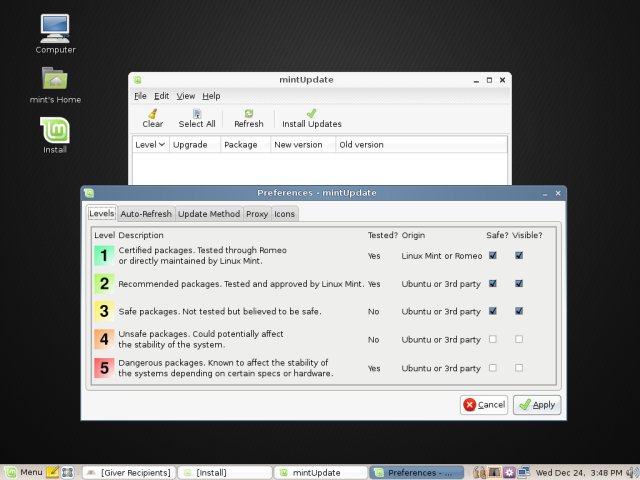Toggle the Safe checkbox for level 2
The width and height of the screenshot is (640, 480).
493,283
